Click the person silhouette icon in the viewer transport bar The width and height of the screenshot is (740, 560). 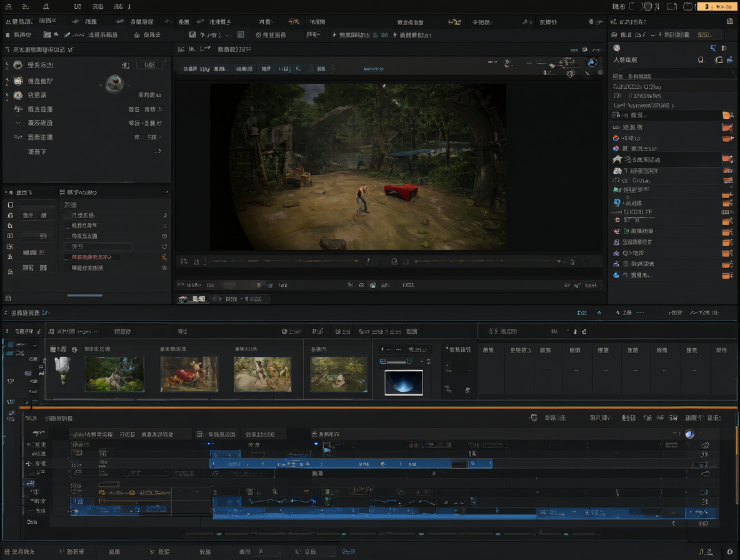tap(394, 261)
